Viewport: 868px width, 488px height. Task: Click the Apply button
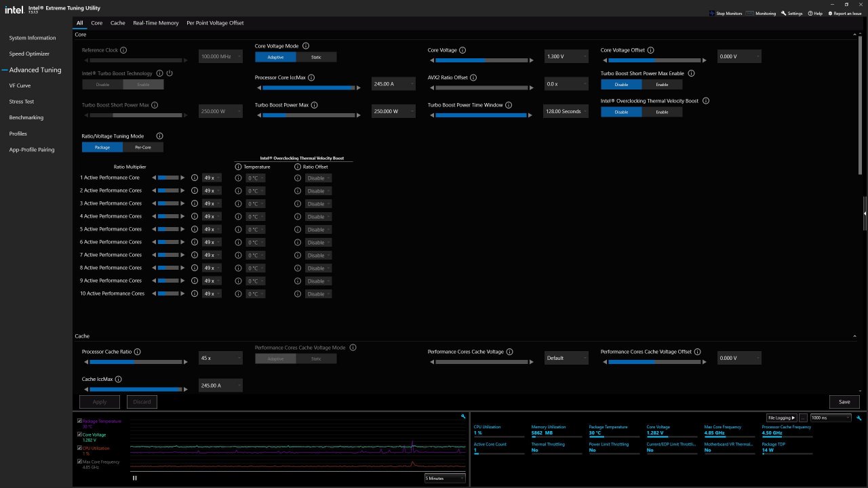(99, 401)
